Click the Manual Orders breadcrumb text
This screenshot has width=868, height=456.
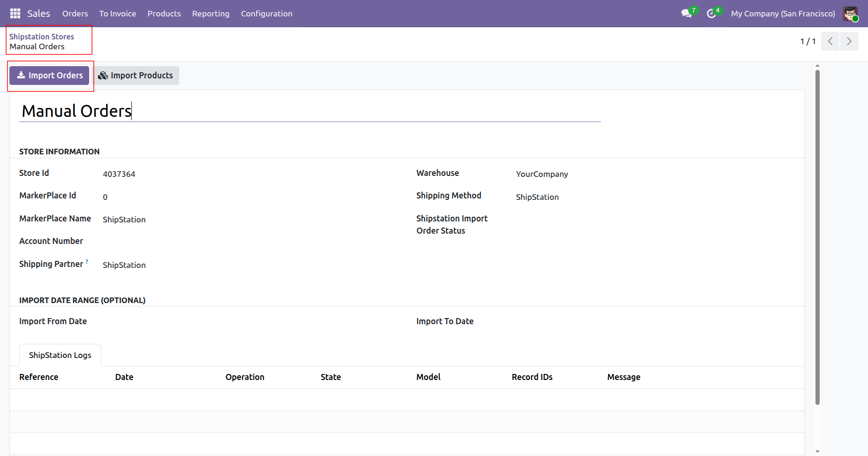[x=37, y=46]
